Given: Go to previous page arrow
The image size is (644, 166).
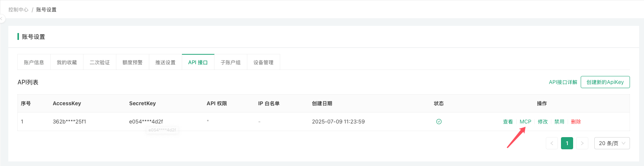Looking at the screenshot, I should 552,143.
